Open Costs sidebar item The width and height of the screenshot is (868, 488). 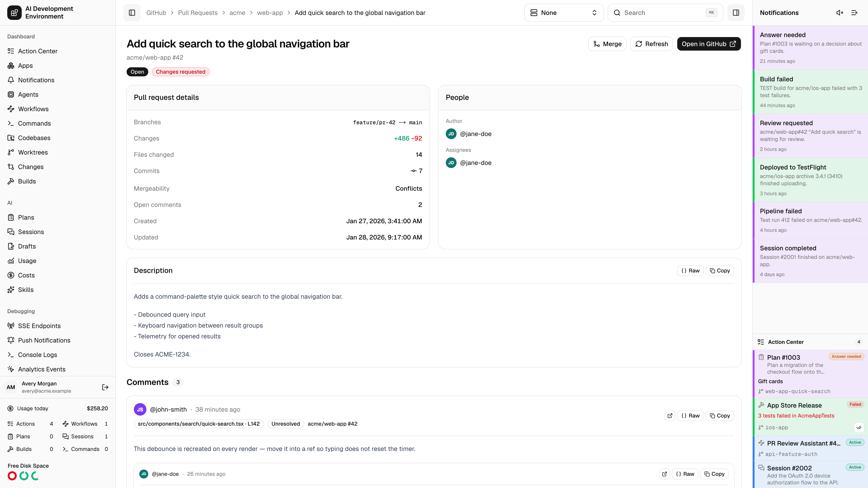(x=58, y=275)
